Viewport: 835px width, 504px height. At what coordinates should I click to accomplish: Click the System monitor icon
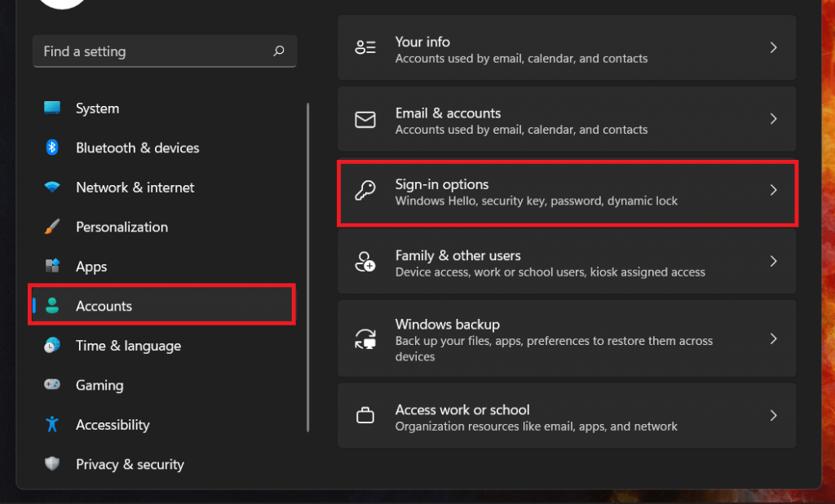[52, 108]
